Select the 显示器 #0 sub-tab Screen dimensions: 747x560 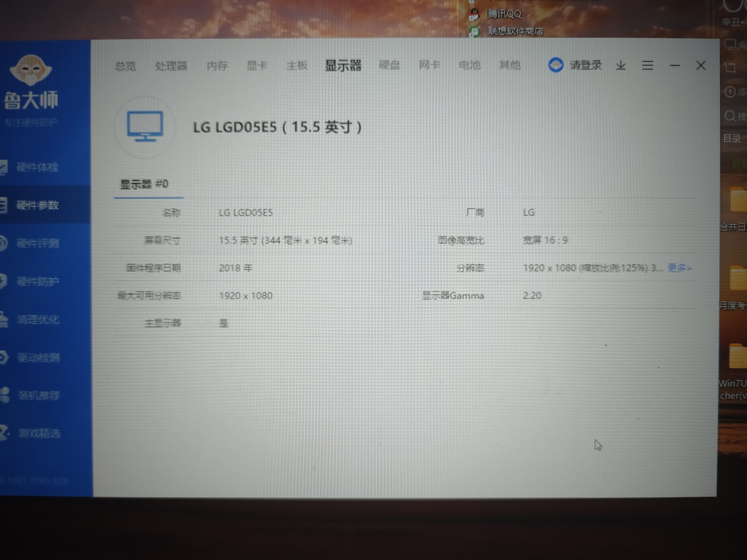(x=144, y=184)
